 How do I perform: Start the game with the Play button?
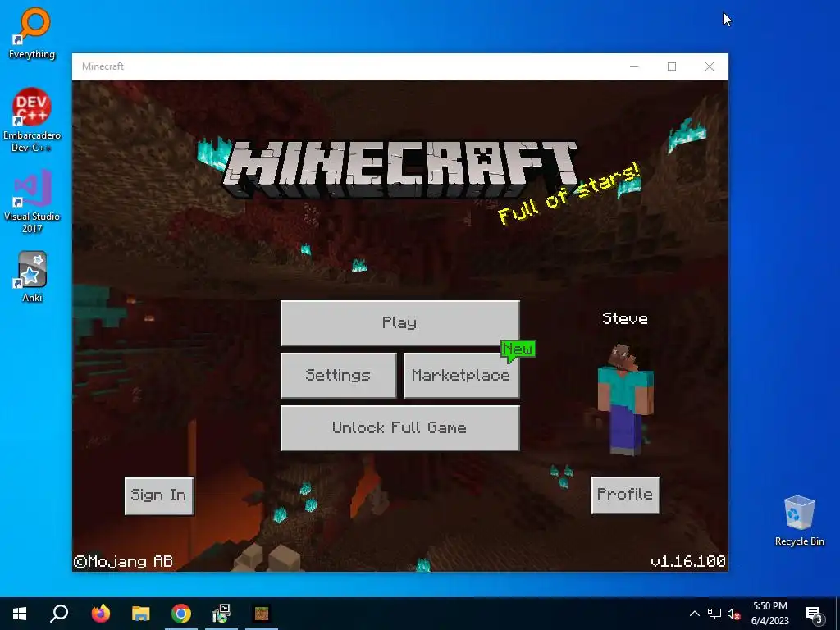[x=399, y=322]
